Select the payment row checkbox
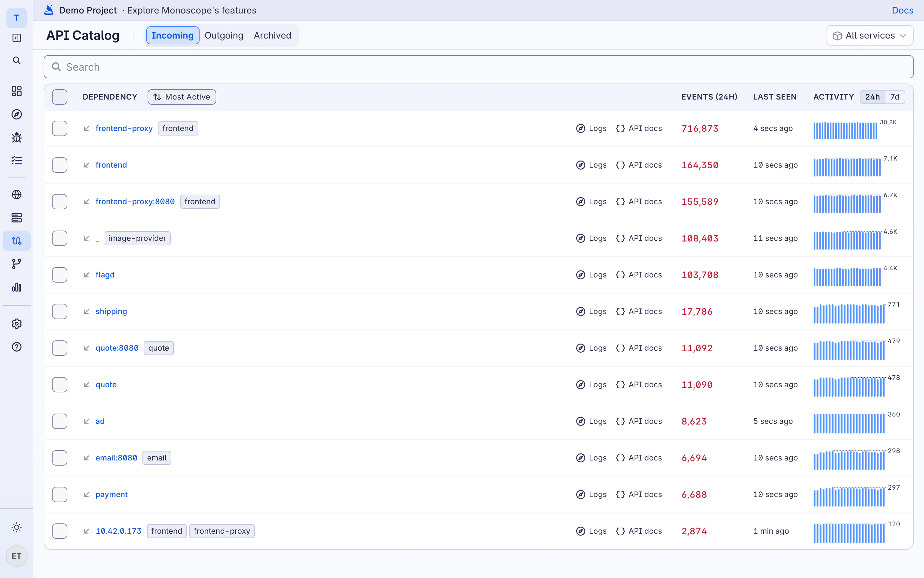Screen dimensions: 924x578 60,495
